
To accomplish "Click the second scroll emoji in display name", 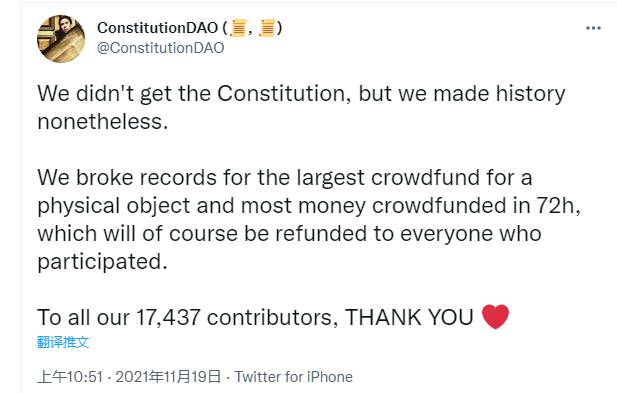I will pyautogui.click(x=267, y=28).
